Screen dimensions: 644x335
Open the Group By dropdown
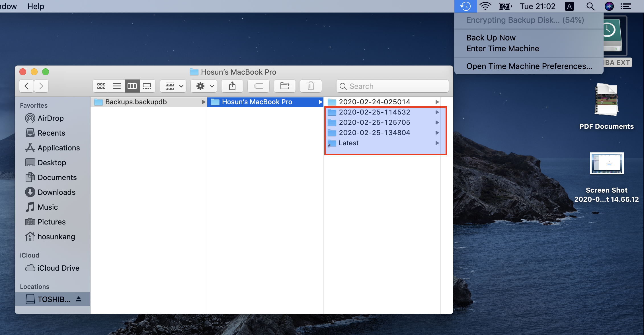[x=173, y=86]
